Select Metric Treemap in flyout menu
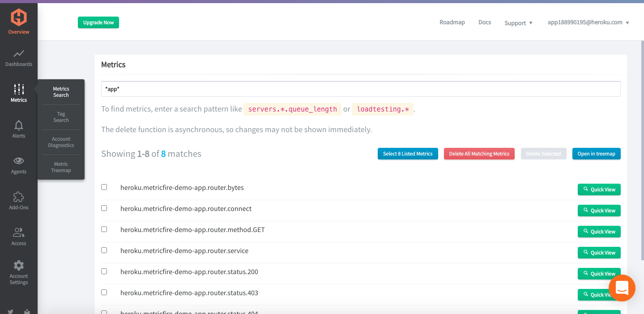644x314 pixels. pyautogui.click(x=61, y=167)
